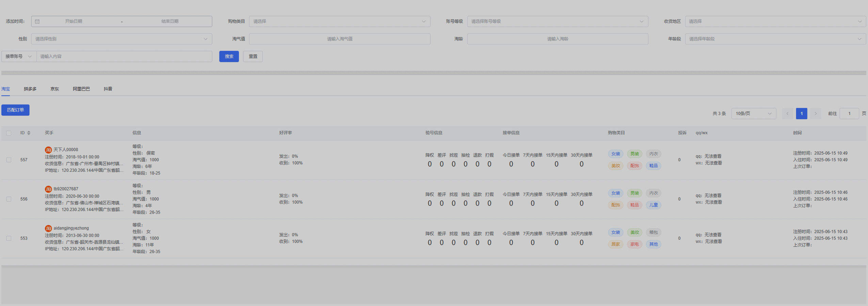Open the 购物类目 dropdown filter
The width and height of the screenshot is (868, 306).
[339, 21]
